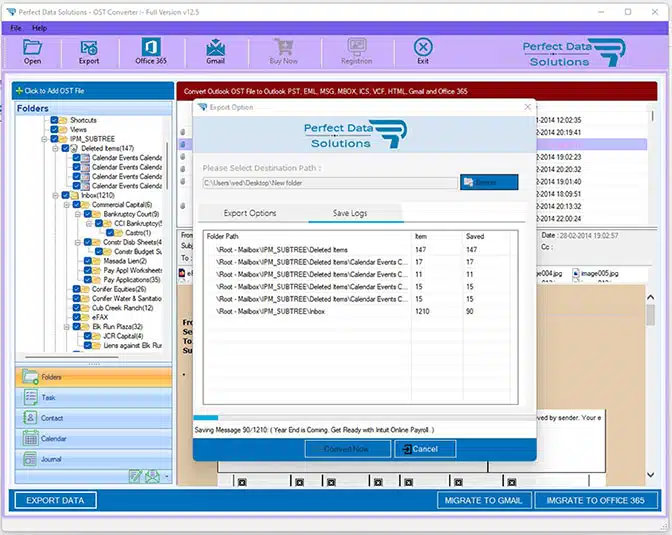Open the Registration toolbar icon
Screen dimensions: 672x535
tap(357, 47)
